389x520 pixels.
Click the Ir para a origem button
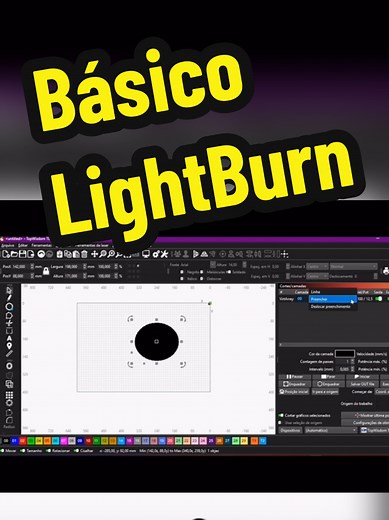pos(325,392)
